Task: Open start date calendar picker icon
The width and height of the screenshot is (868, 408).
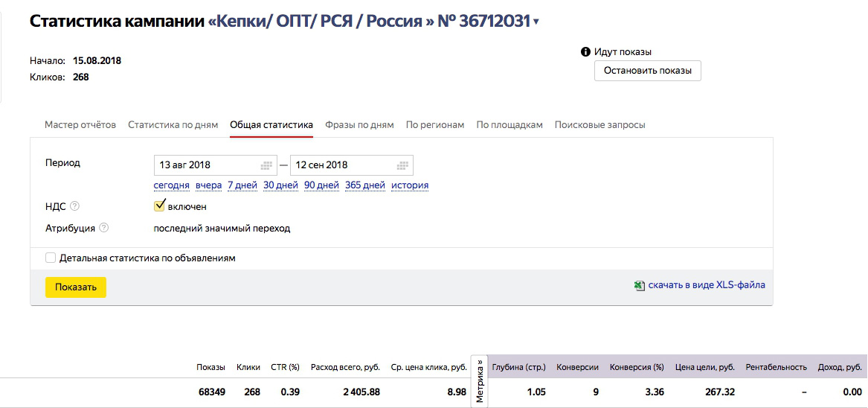Action: (x=267, y=165)
